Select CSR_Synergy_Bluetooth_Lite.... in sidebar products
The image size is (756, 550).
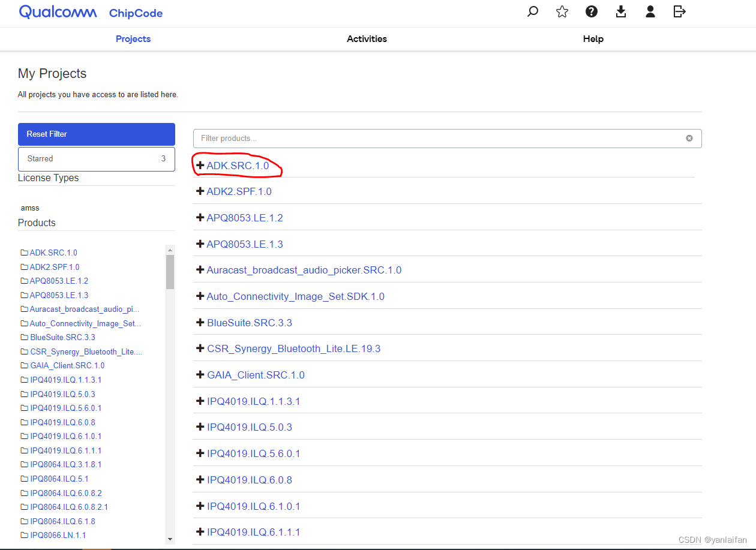click(86, 351)
